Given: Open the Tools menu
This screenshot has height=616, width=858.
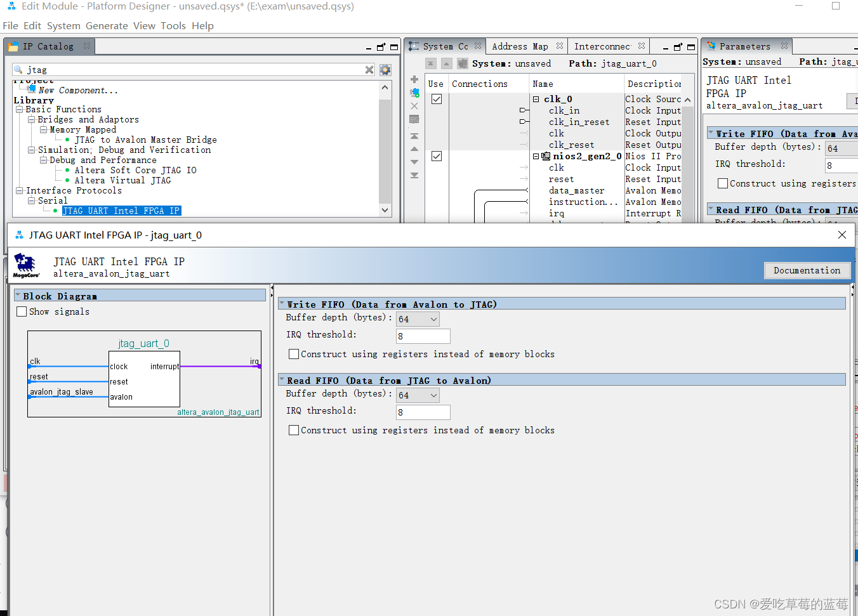Looking at the screenshot, I should (173, 26).
